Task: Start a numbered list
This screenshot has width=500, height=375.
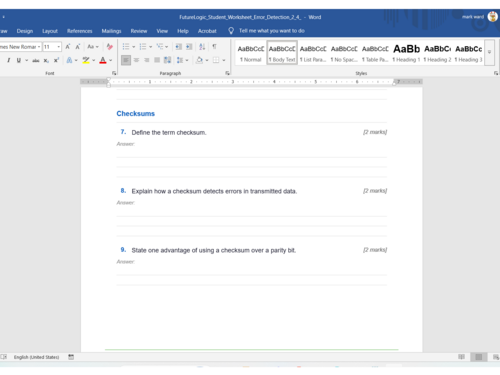Action: pyautogui.click(x=143, y=47)
